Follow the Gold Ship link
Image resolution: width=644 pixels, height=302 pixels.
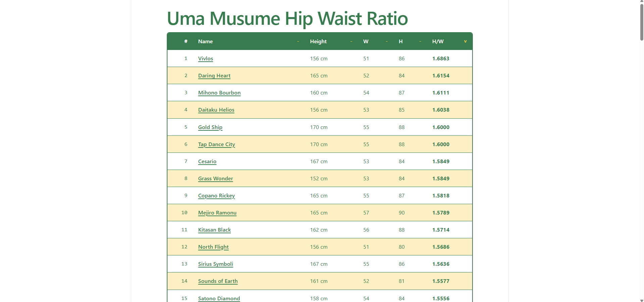[x=210, y=127]
